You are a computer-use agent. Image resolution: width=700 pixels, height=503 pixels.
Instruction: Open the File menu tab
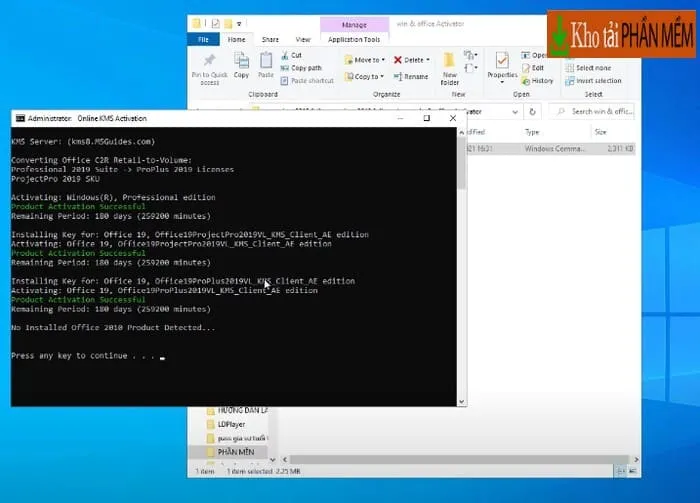[203, 40]
